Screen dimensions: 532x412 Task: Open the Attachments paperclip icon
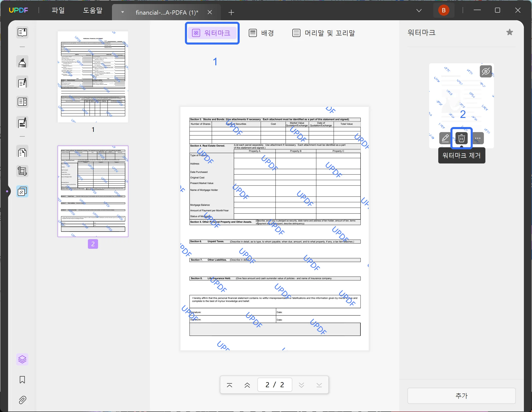coord(22,400)
